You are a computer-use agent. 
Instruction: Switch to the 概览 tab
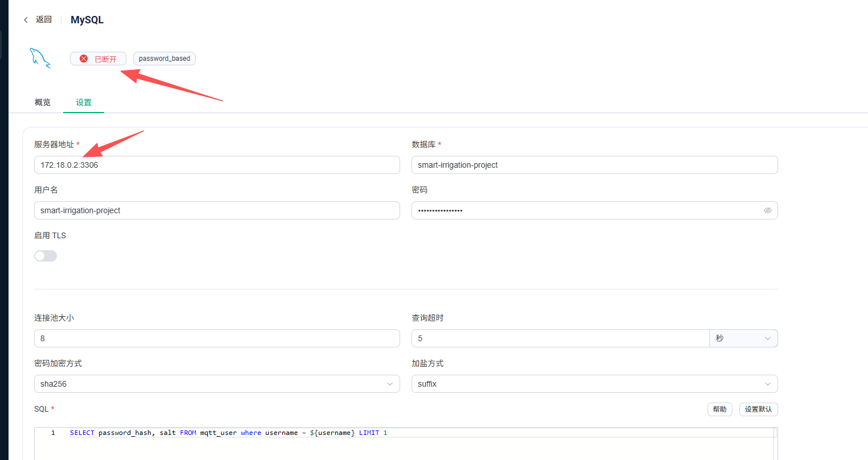click(43, 102)
